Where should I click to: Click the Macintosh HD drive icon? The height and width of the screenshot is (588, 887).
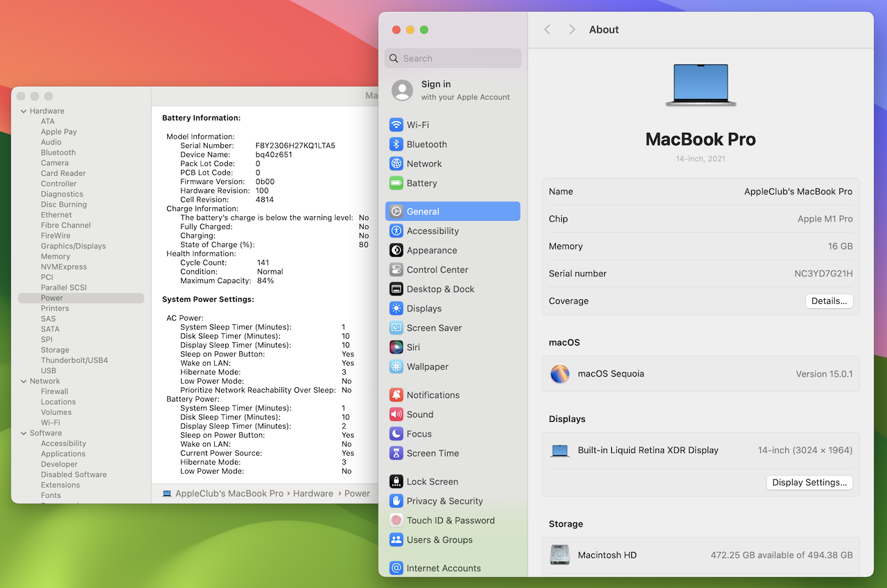560,555
